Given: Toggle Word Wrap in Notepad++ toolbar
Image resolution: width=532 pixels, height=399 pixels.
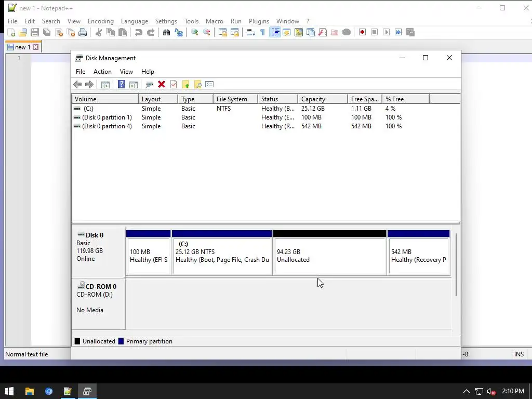Looking at the screenshot, I should tap(251, 32).
